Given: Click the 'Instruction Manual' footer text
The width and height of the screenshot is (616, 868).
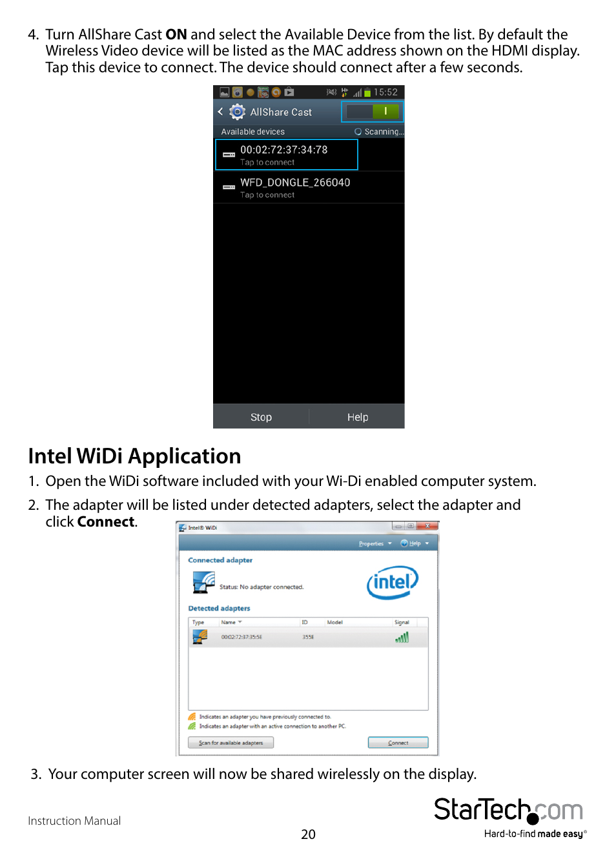Looking at the screenshot, I should coord(74,821).
